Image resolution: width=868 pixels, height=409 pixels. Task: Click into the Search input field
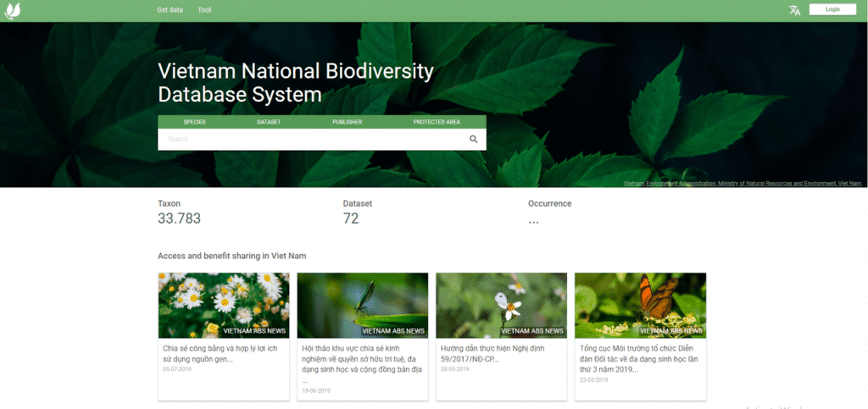click(x=309, y=140)
